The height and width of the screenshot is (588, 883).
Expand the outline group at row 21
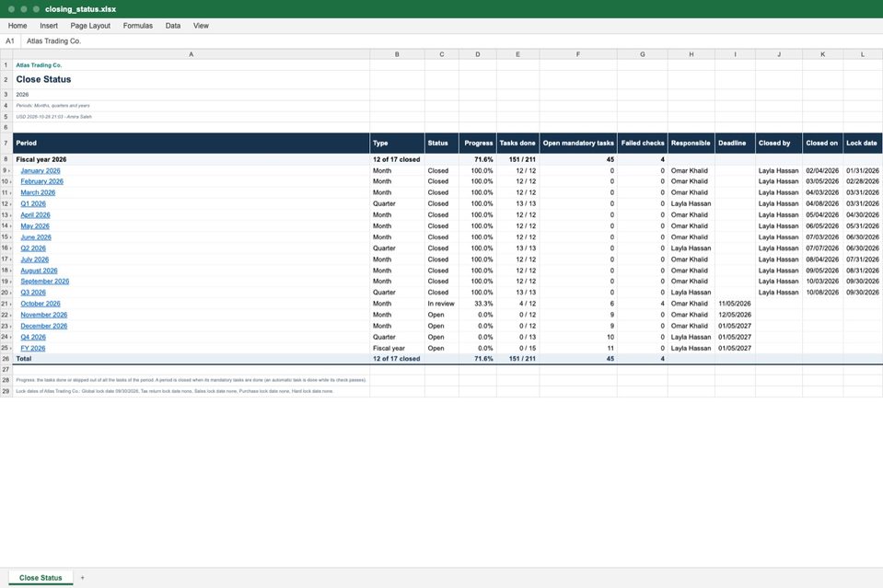[9, 304]
